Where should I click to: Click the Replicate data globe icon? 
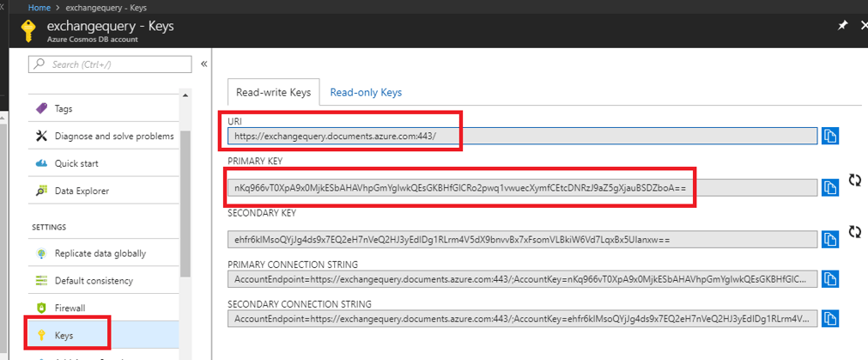coord(41,253)
